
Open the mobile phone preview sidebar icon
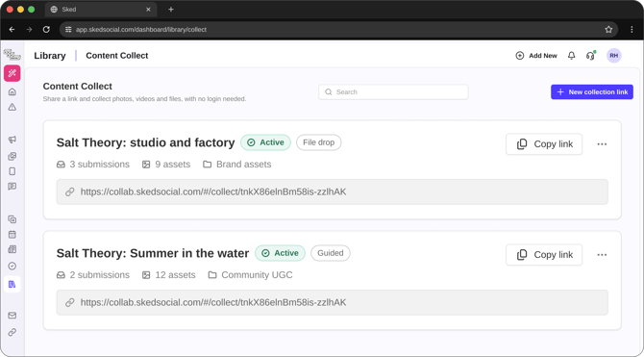click(x=12, y=171)
